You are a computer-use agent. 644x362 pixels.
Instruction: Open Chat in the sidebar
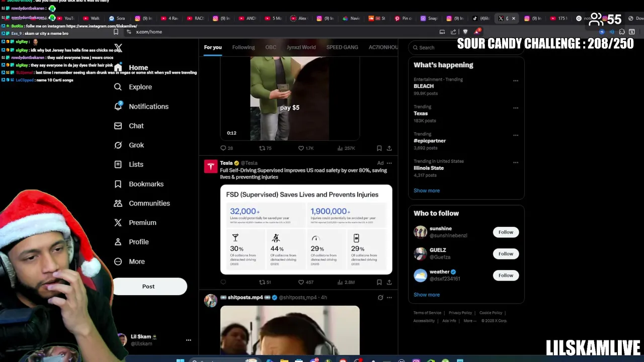[129, 126]
